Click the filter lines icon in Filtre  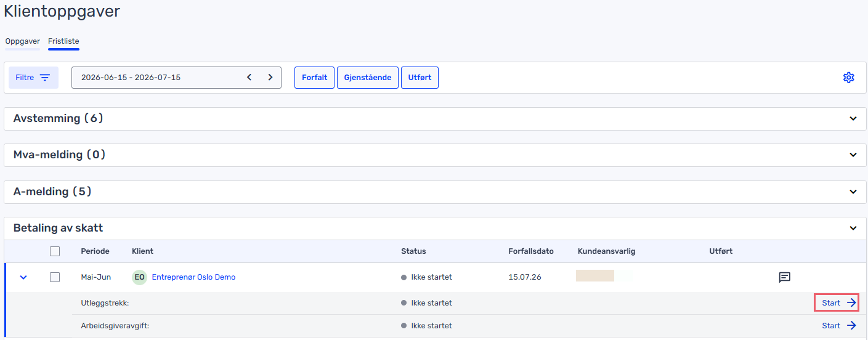45,78
